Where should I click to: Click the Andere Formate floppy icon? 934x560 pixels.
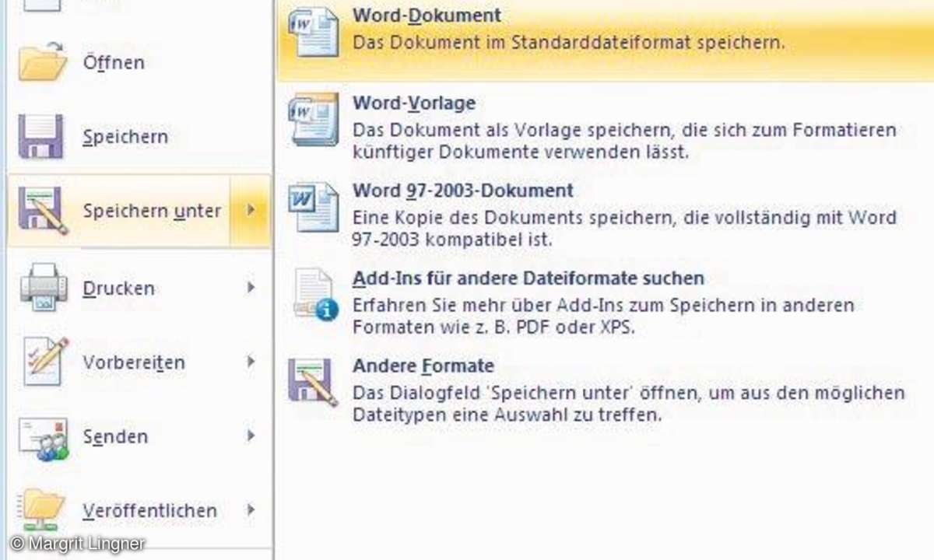314,382
